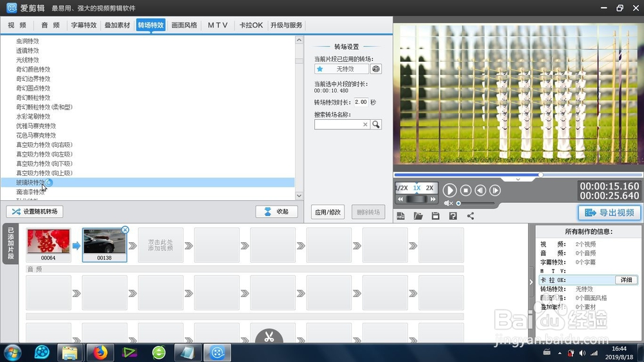
Task: Adjust the volume slider knob
Action: pos(459,203)
